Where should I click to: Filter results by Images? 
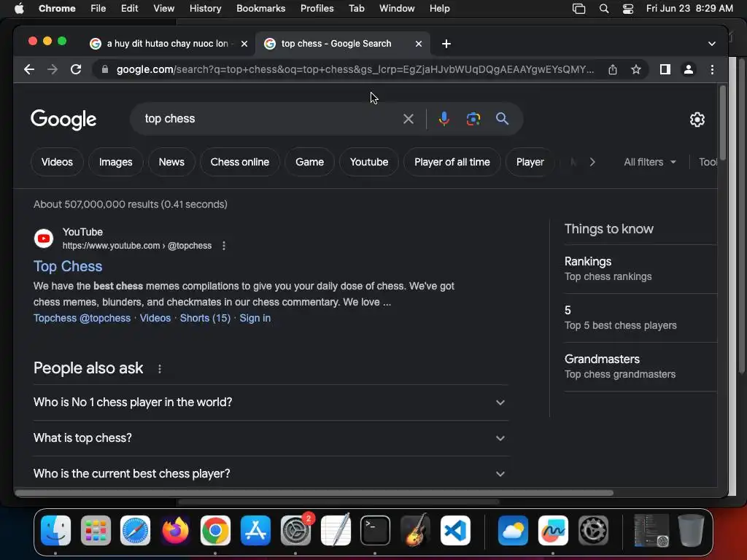116,162
